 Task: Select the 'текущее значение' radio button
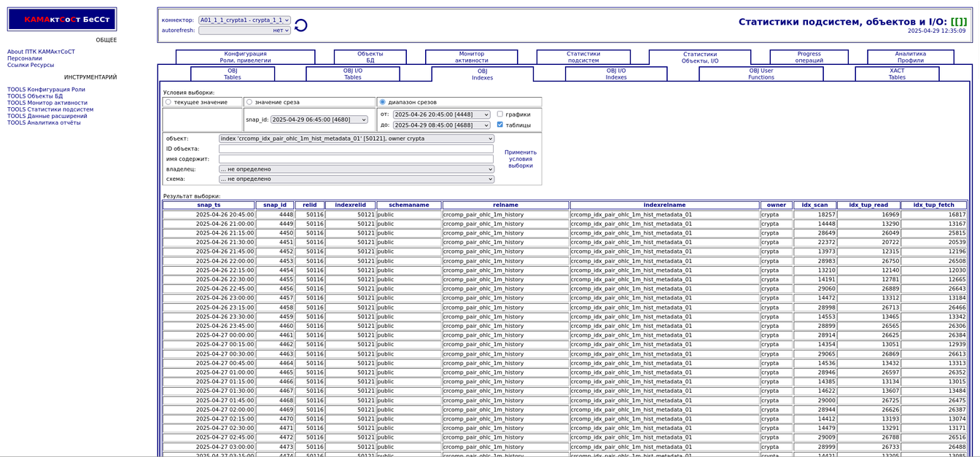click(x=168, y=102)
